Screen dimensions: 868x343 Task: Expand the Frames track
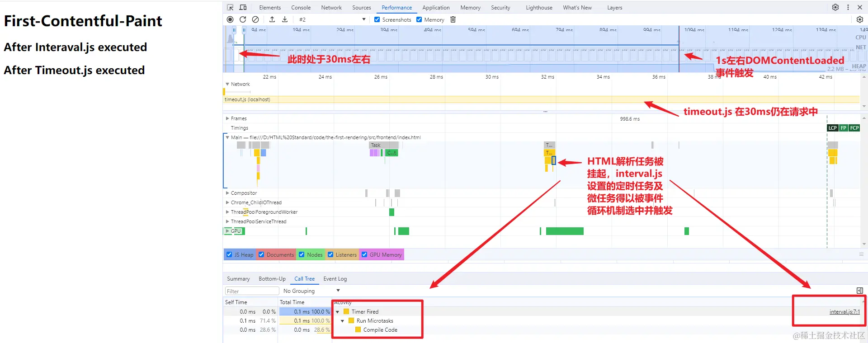[227, 118]
